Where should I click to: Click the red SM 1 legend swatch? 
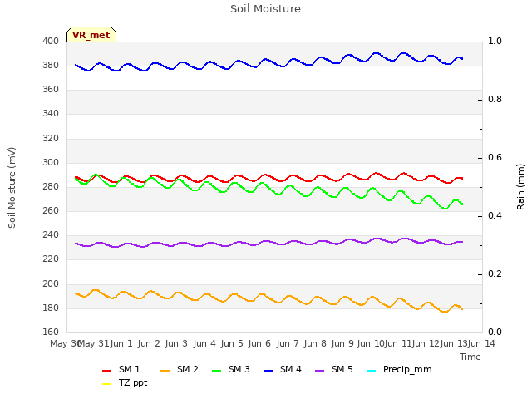tap(106, 370)
